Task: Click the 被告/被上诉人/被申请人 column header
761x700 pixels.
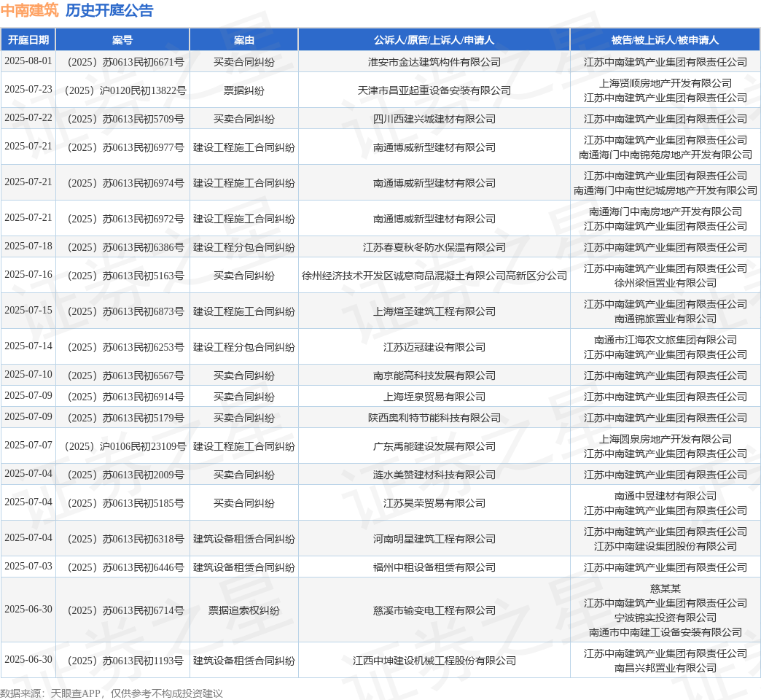Action: coord(665,40)
